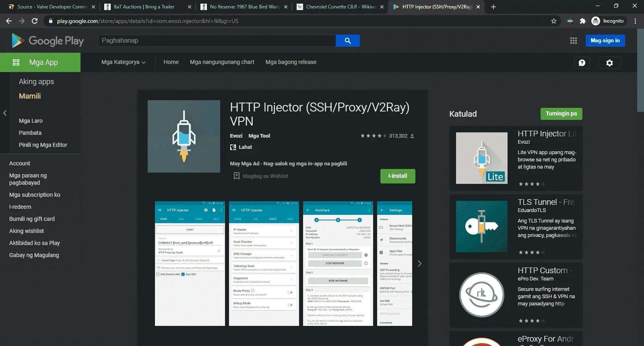Screen dimensions: 644x346
Task: Expand the Mga Kategorya dropdown
Action: [x=124, y=62]
